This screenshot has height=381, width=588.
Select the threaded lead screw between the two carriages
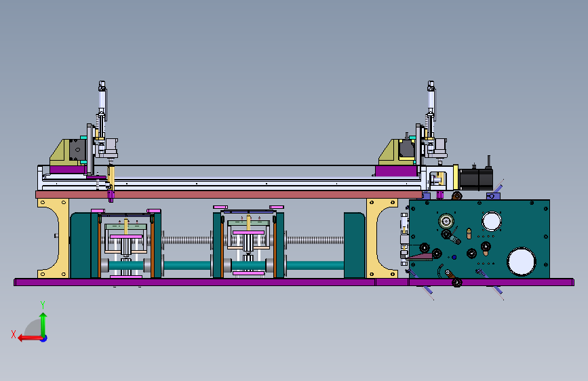point(187,240)
